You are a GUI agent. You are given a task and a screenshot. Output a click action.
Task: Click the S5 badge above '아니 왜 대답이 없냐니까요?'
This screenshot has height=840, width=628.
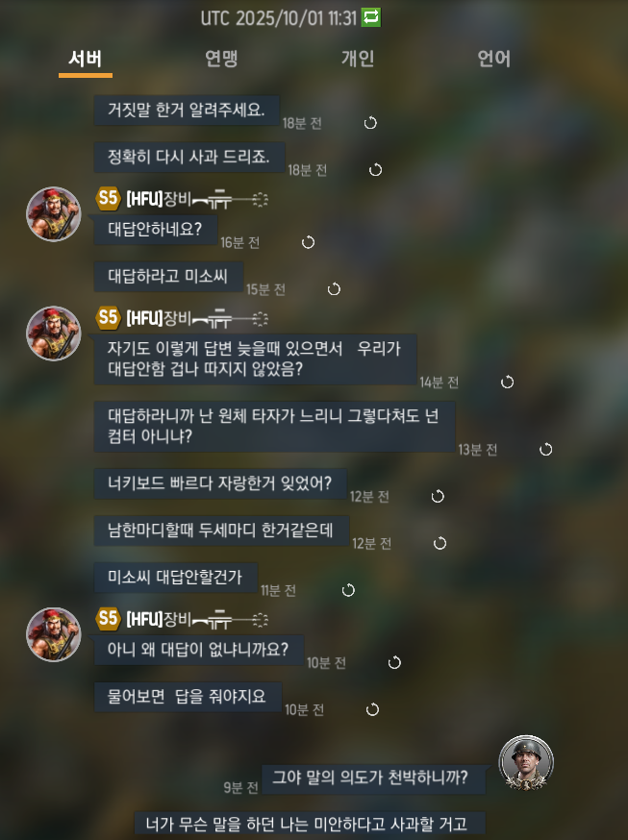point(107,619)
